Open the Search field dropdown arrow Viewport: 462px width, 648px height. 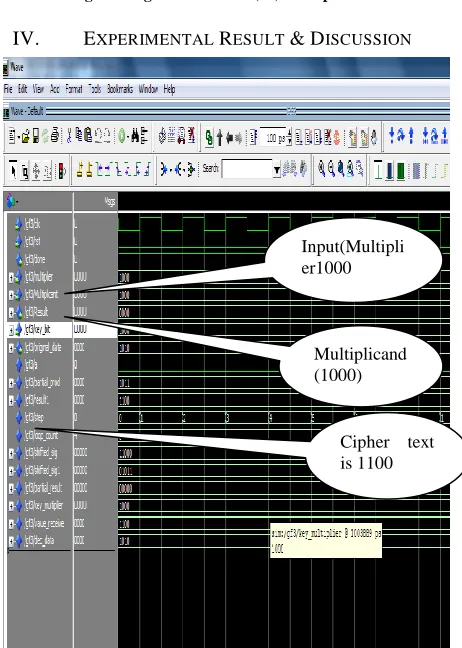click(277, 169)
